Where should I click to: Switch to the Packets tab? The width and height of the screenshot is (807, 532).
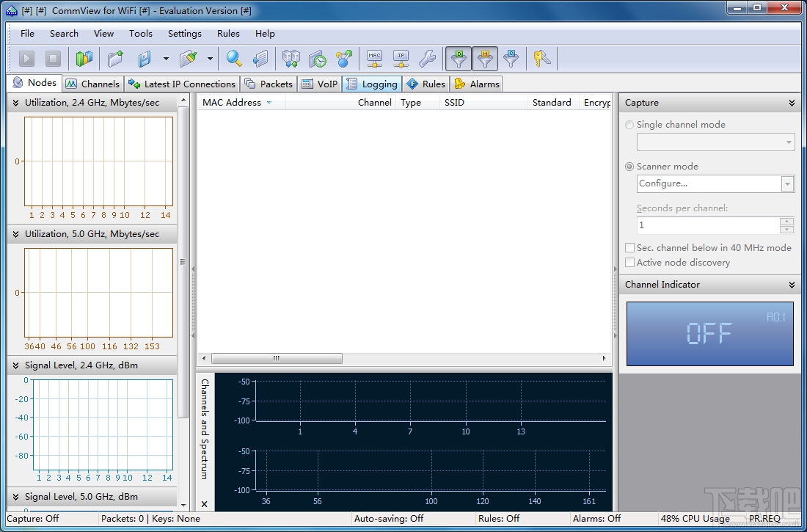pos(269,84)
